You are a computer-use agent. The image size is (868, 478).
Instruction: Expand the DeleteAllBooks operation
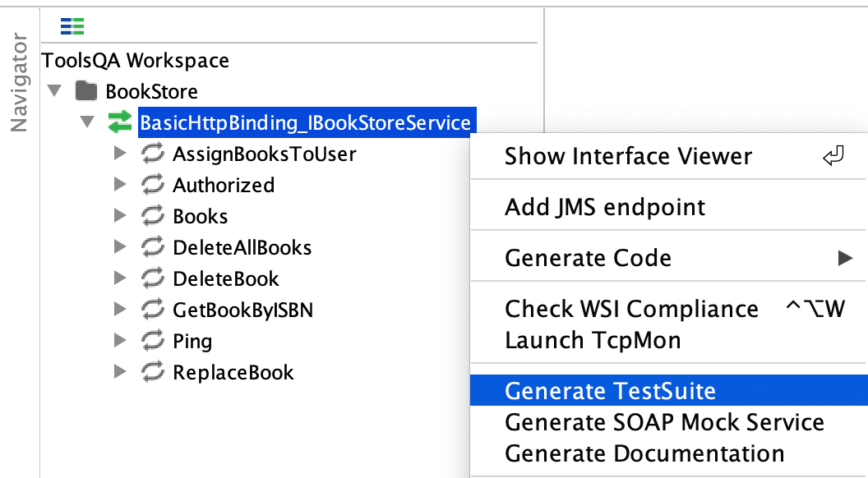pos(119,246)
